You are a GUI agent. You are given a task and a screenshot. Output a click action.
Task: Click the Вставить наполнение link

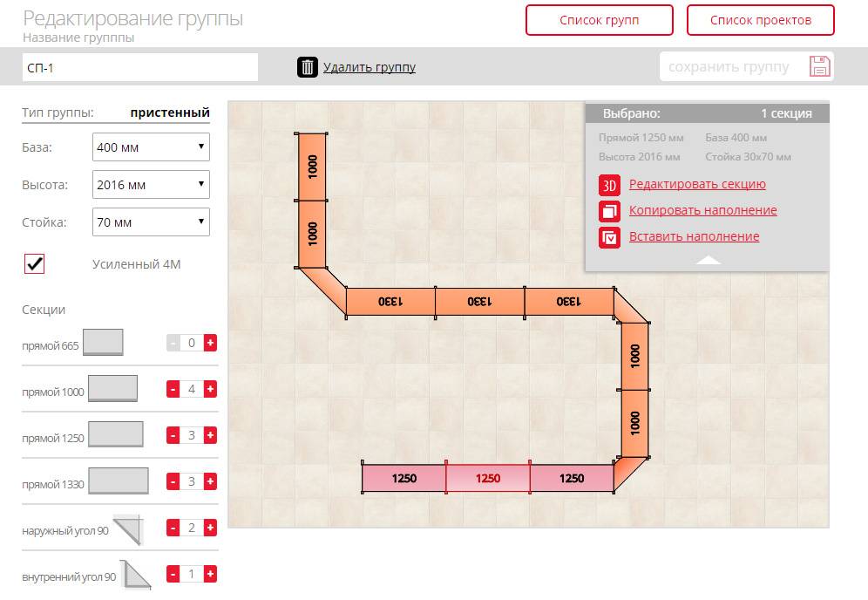[695, 236]
